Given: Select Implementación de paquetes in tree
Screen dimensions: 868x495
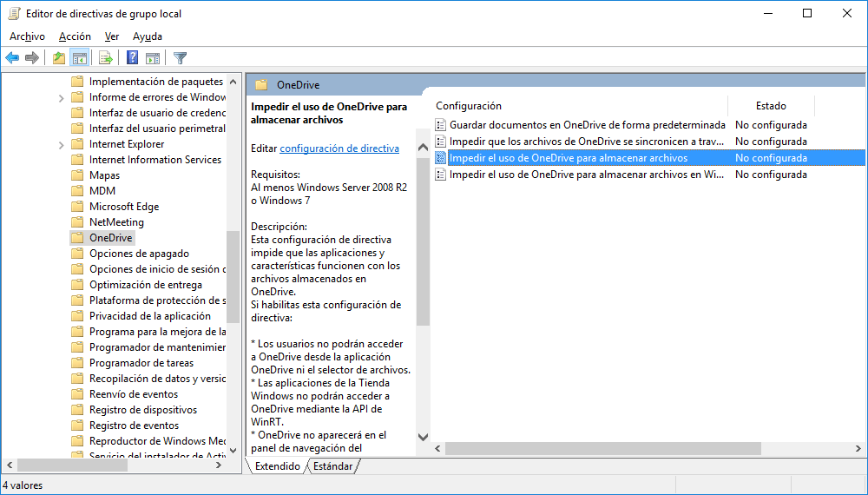Looking at the screenshot, I should tap(156, 82).
